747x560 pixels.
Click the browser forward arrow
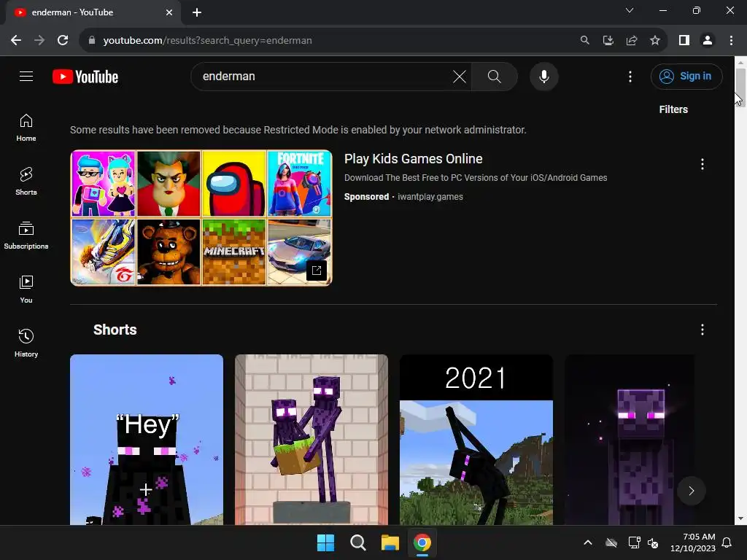pos(39,41)
